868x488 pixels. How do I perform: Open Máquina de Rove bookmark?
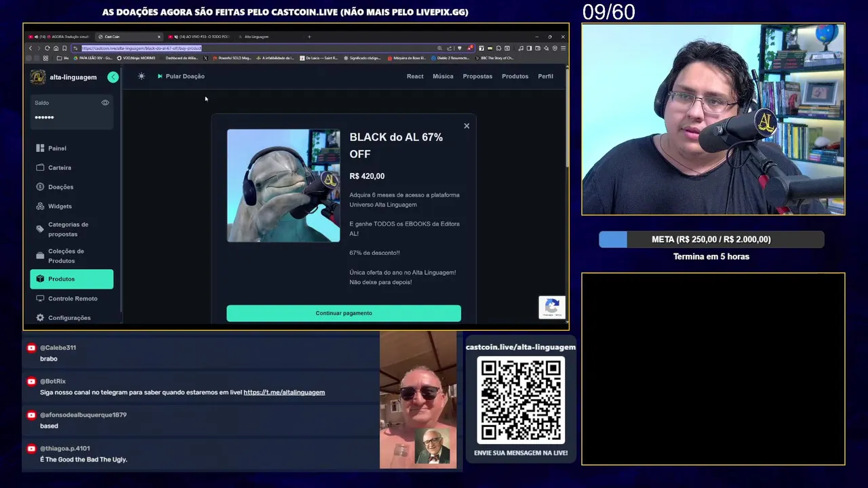[x=407, y=58]
